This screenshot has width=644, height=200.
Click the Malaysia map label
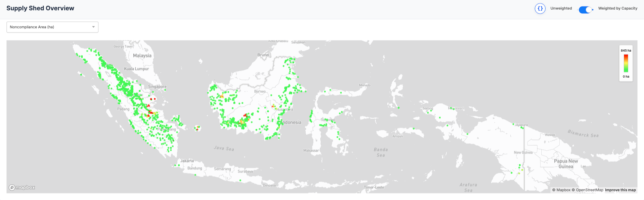pos(142,55)
